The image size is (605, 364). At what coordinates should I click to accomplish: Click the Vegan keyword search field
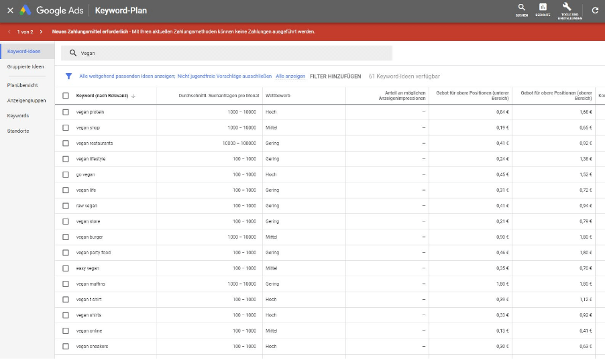(x=227, y=53)
